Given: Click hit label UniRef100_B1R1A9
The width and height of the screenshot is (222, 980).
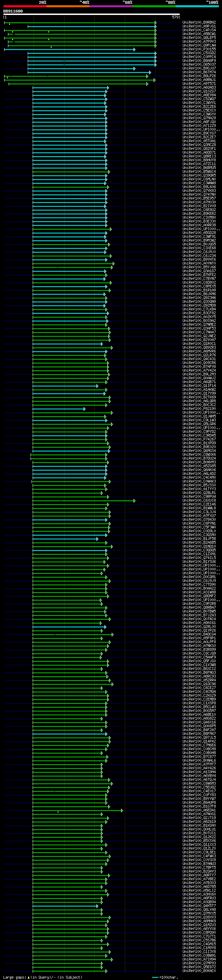Looking at the screenshot, I should click(199, 290).
